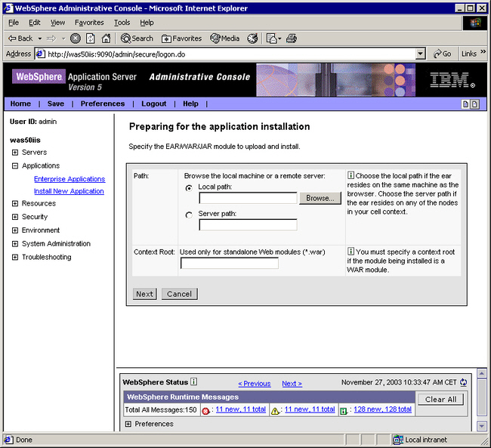Click the refresh icon beside the timestamp
The width and height of the screenshot is (491, 448).
coord(464,382)
